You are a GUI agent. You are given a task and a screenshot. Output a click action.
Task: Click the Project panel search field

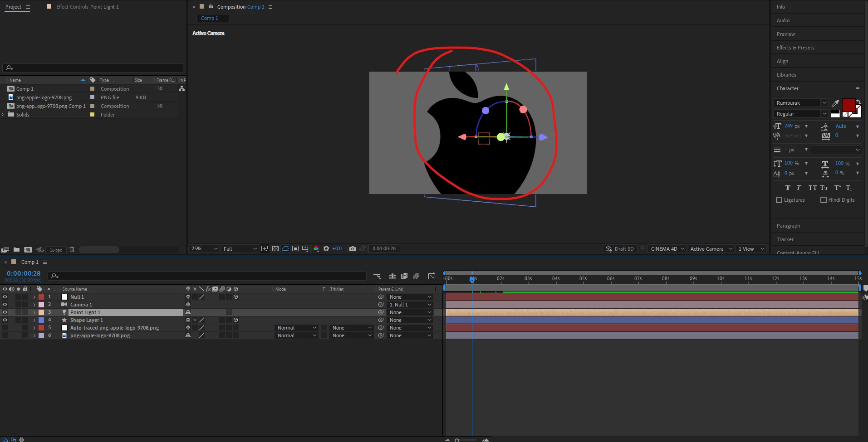point(93,68)
